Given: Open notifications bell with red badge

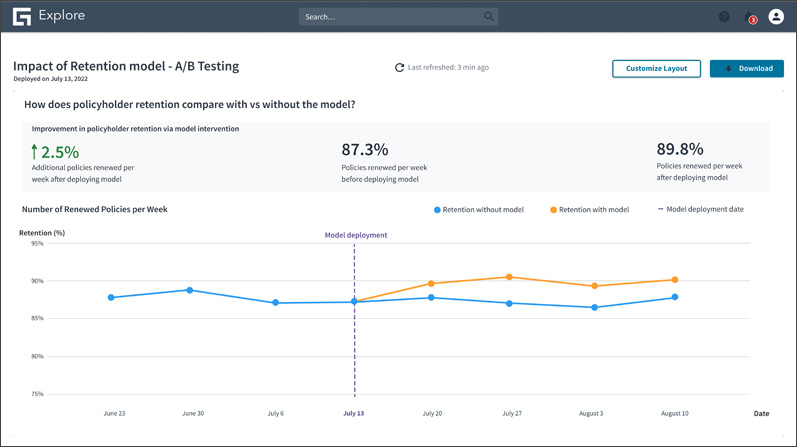Looking at the screenshot, I should click(x=750, y=17).
